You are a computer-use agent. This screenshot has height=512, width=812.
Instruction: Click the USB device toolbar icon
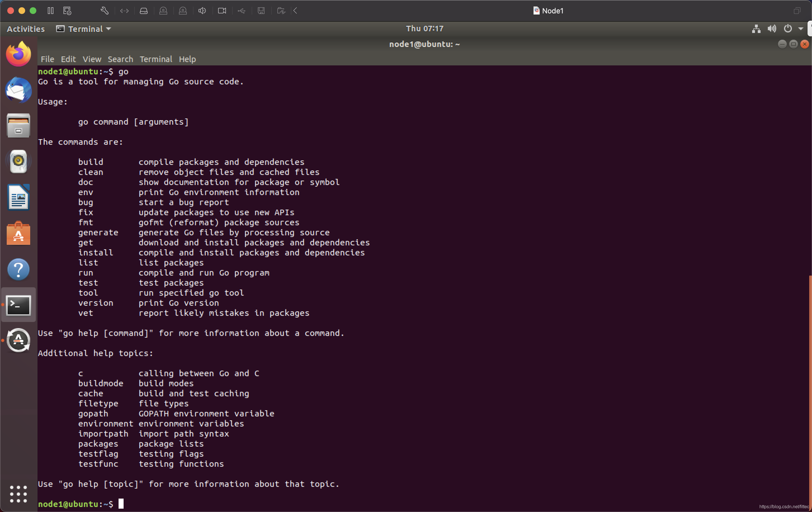click(241, 11)
